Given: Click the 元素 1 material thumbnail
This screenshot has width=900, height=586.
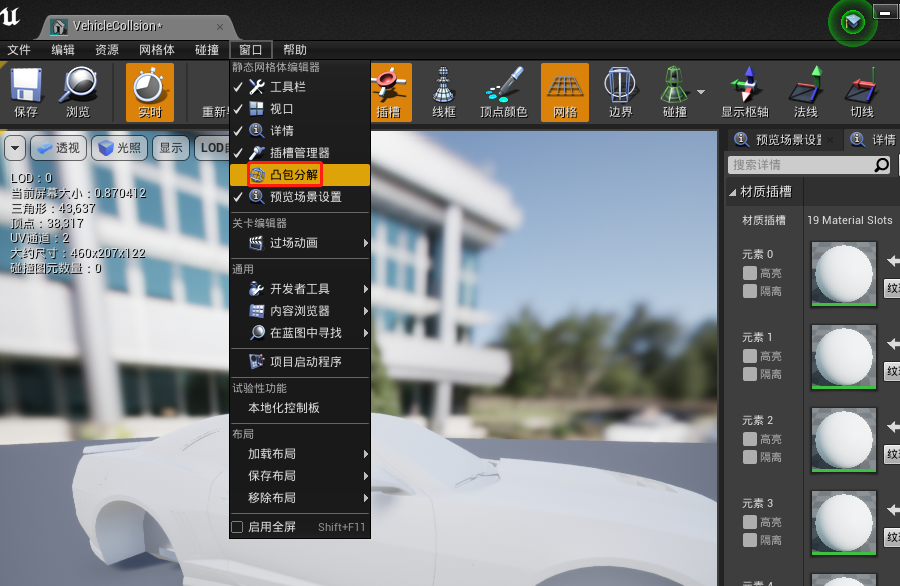Looking at the screenshot, I should (x=843, y=356).
